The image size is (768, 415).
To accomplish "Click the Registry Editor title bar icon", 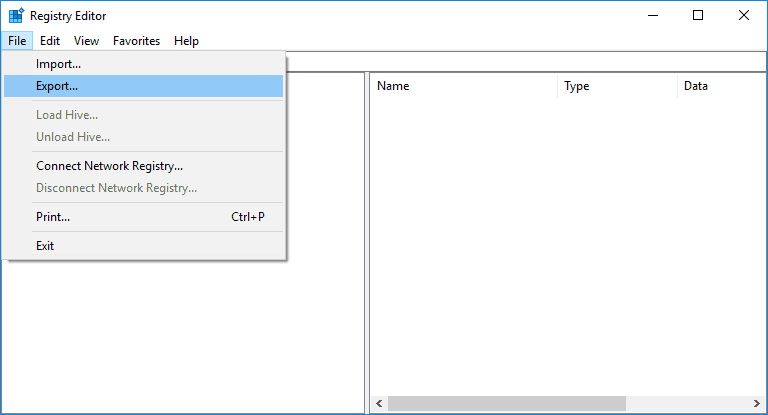I will [16, 16].
